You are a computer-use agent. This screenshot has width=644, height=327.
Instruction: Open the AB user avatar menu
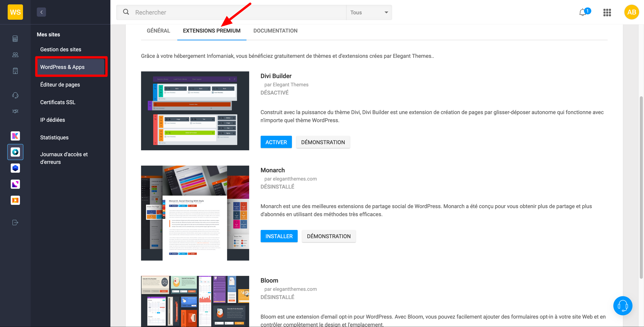tap(632, 12)
